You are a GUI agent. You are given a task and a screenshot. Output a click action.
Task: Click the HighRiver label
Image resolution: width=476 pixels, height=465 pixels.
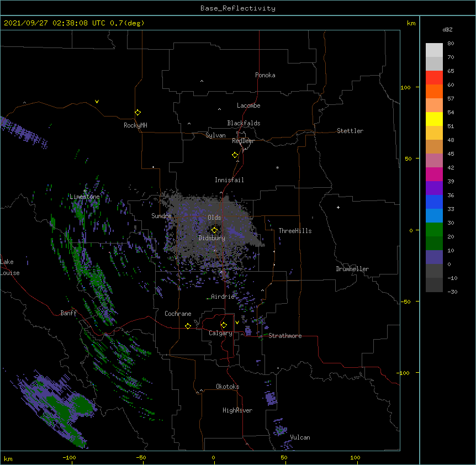point(237,410)
